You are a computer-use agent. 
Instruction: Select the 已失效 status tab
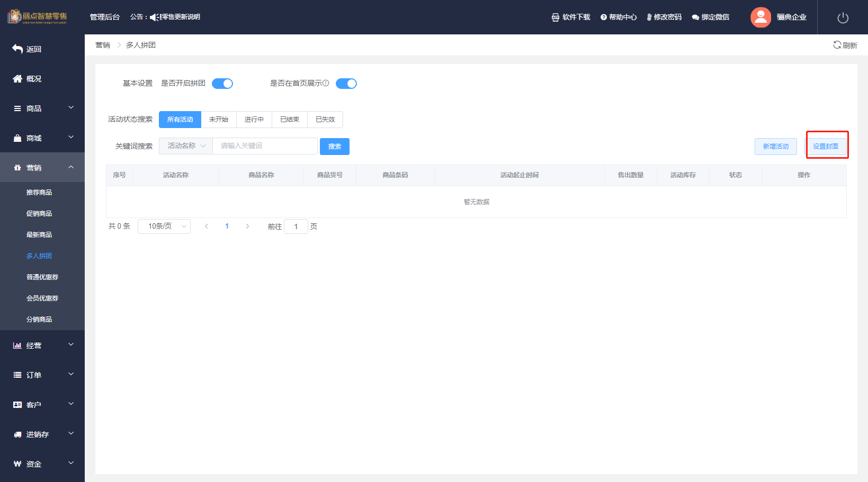click(325, 120)
